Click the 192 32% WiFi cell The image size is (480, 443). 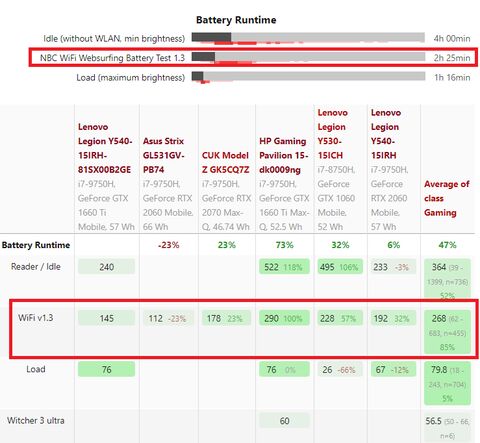point(393,318)
